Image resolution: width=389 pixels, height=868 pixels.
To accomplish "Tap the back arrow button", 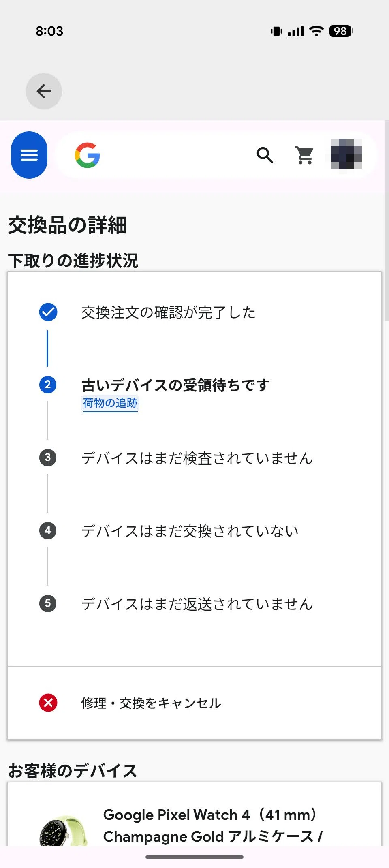I will (x=44, y=91).
